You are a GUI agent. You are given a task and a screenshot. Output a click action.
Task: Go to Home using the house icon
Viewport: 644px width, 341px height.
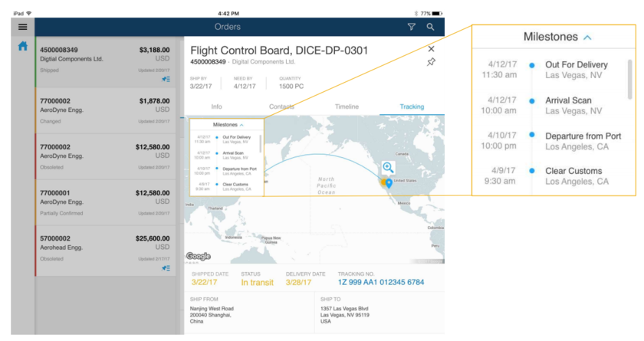click(x=23, y=47)
